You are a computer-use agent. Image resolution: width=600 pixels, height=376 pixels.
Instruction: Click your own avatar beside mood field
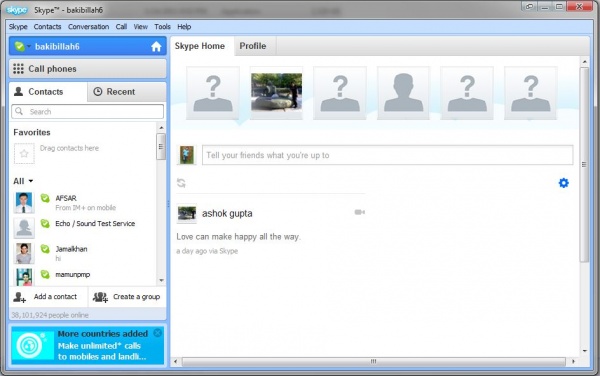(187, 155)
